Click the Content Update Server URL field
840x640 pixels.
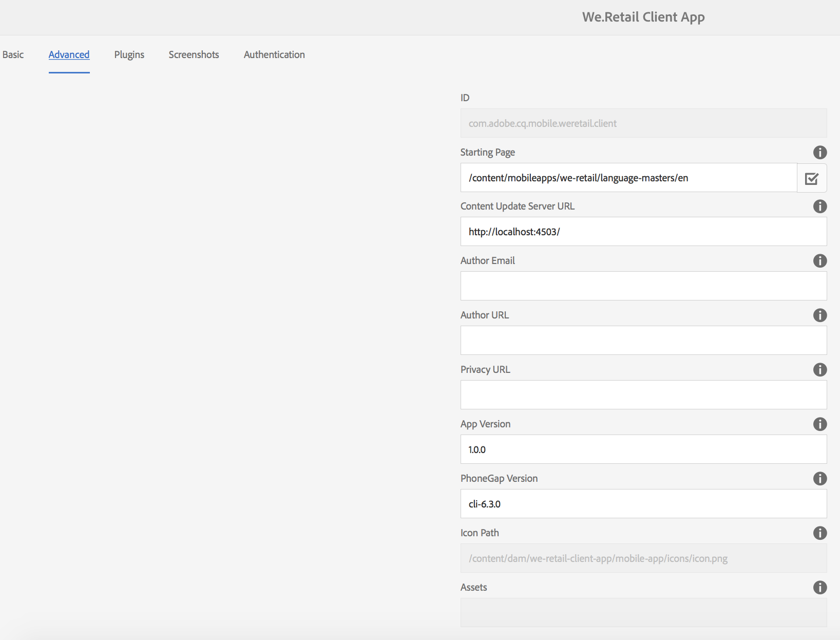(x=644, y=232)
